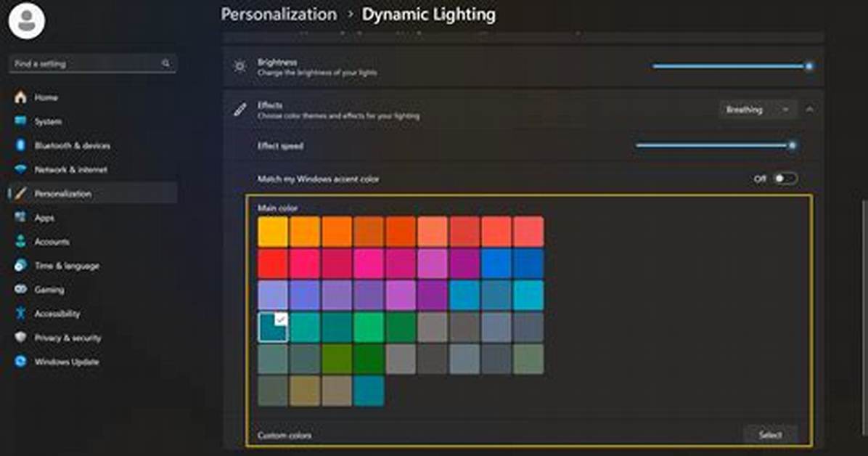The image size is (868, 456).
Task: Click Select button for Custom colors
Action: click(x=770, y=434)
